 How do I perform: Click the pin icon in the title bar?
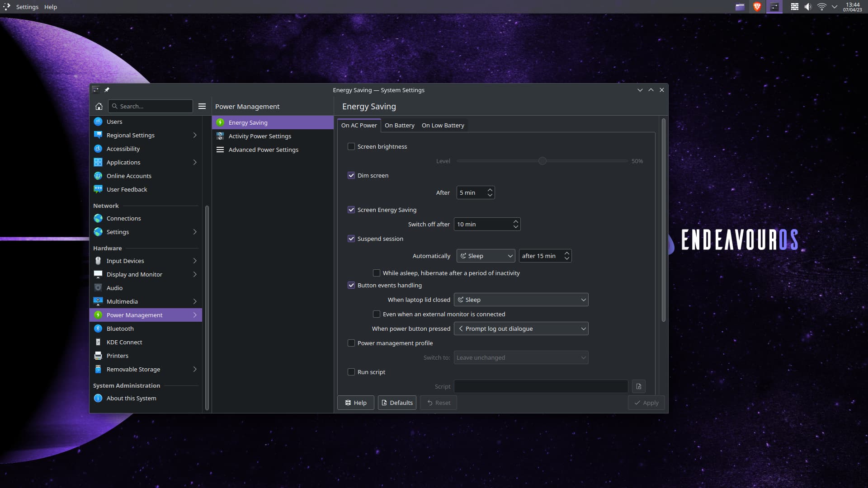(107, 90)
